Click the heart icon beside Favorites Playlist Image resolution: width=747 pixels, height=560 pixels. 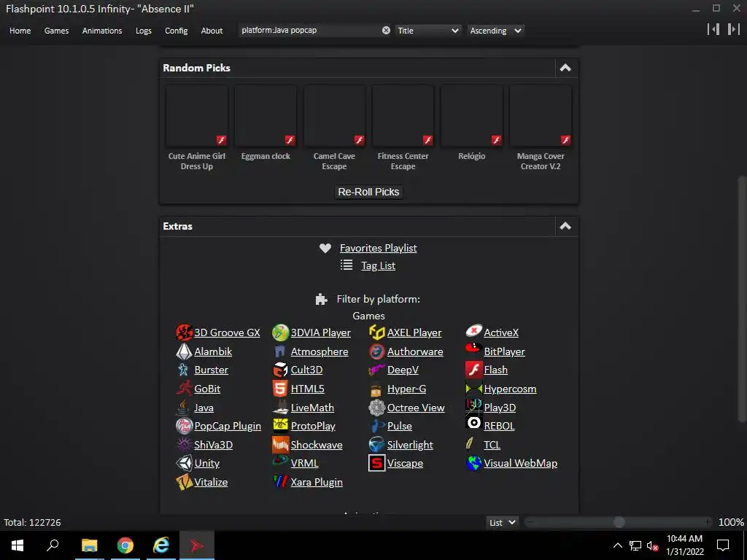(325, 248)
